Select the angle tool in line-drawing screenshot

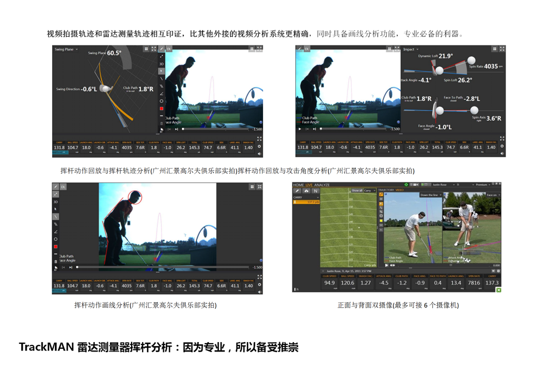[x=56, y=232]
